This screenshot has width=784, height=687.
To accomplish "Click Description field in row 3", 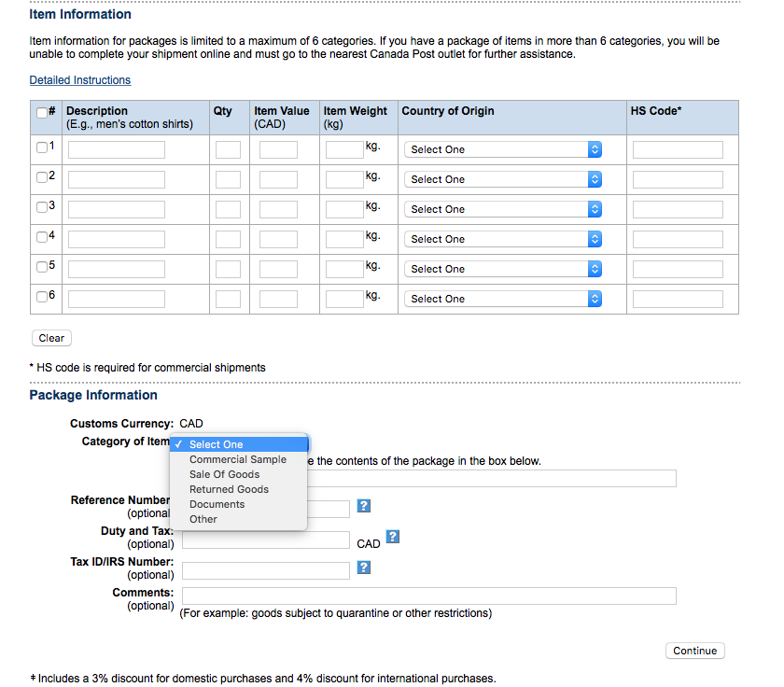I will point(117,209).
